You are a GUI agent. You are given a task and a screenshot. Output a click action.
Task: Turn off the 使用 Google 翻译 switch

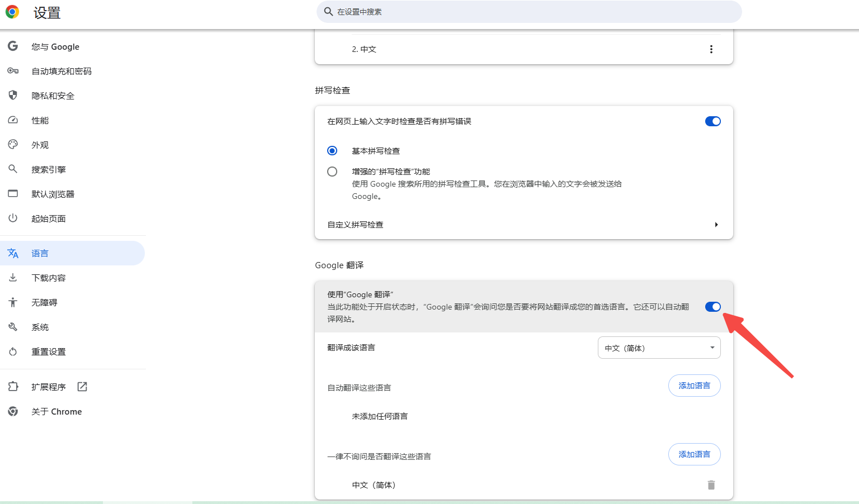(713, 307)
